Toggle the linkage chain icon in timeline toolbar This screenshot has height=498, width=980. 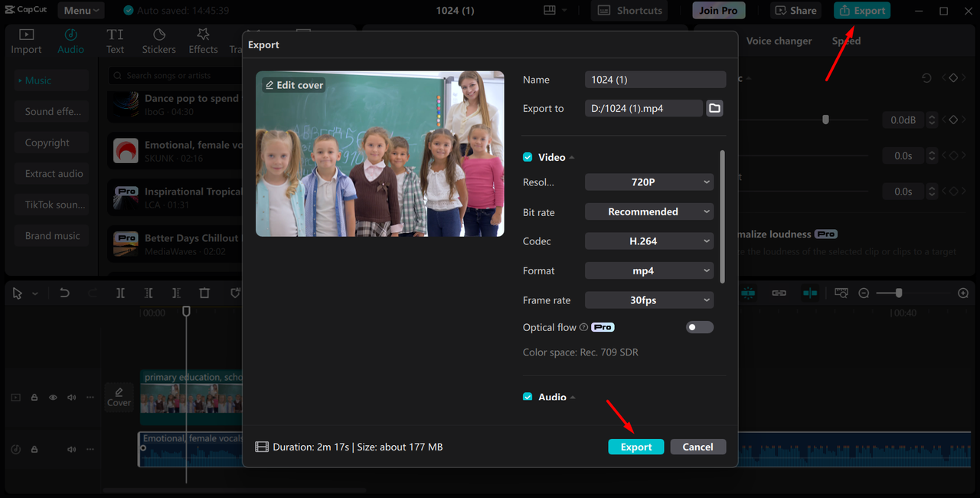[779, 293]
